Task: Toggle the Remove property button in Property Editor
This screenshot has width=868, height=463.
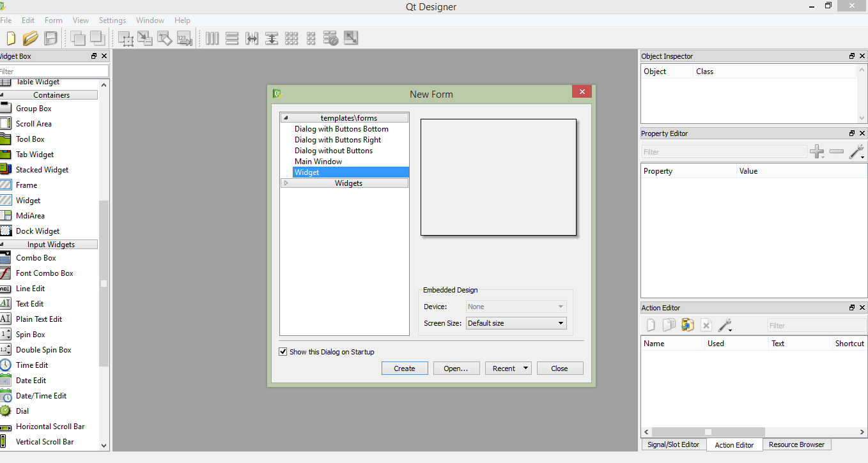Action: click(837, 152)
